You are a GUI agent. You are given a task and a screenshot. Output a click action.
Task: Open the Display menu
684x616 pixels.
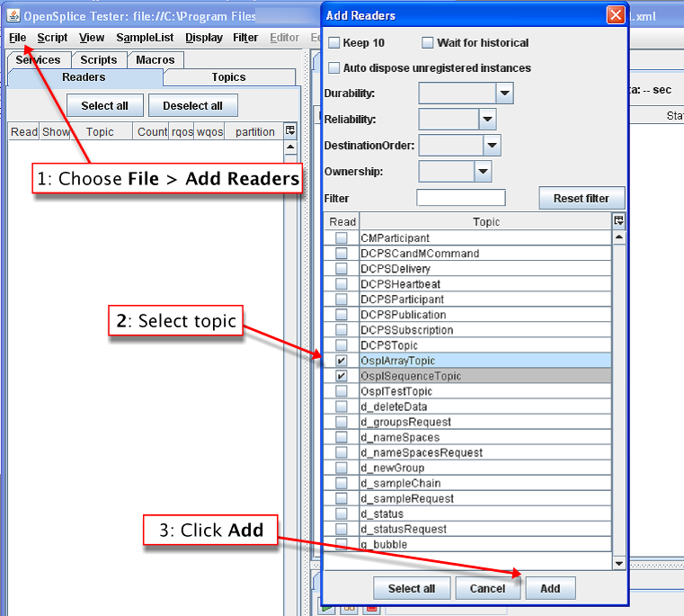pos(204,38)
